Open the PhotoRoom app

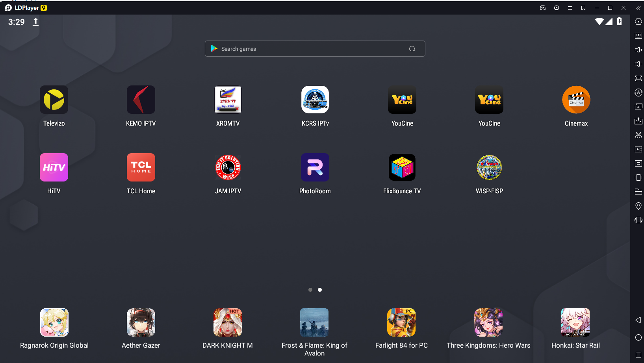point(315,167)
